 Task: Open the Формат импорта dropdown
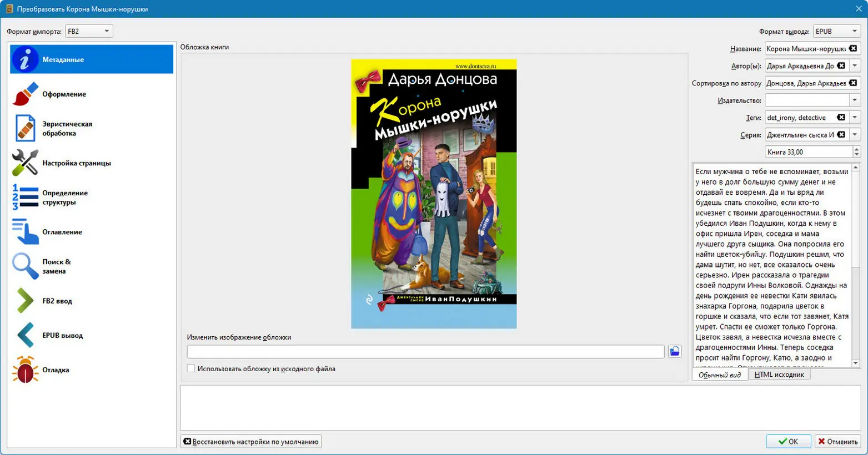tap(89, 32)
